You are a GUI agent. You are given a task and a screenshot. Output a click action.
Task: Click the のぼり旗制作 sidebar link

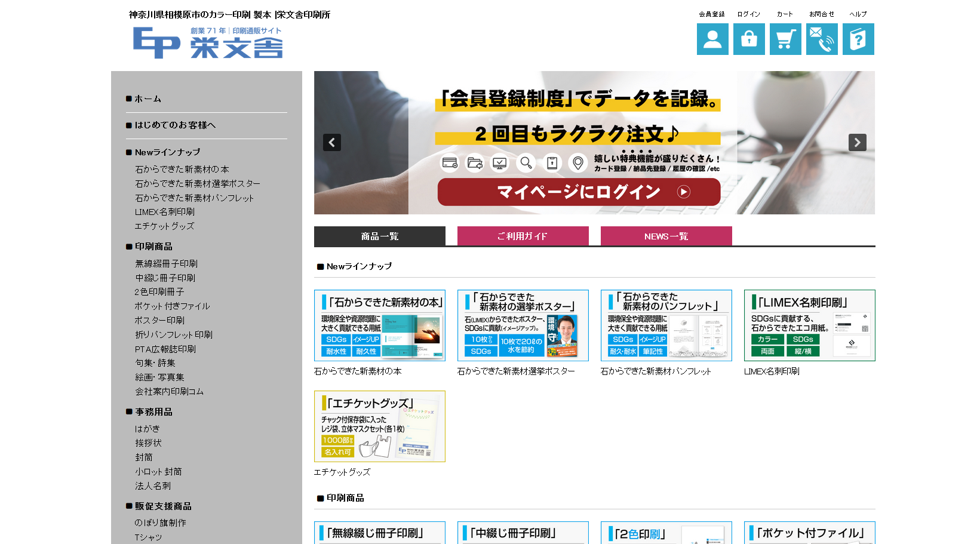pyautogui.click(x=160, y=523)
